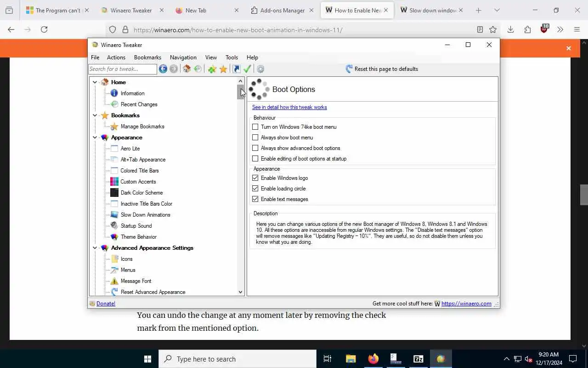The width and height of the screenshot is (588, 368).
Task: Open the Navigation menu
Action: pos(183,57)
